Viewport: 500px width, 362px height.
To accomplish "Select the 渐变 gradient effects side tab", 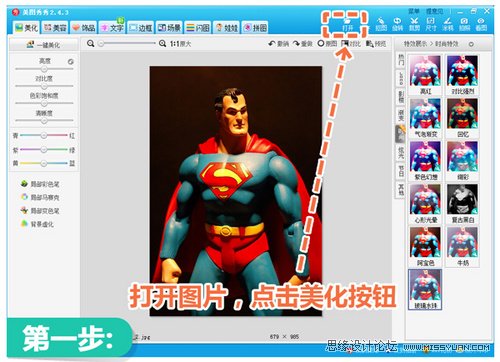I will 401,115.
